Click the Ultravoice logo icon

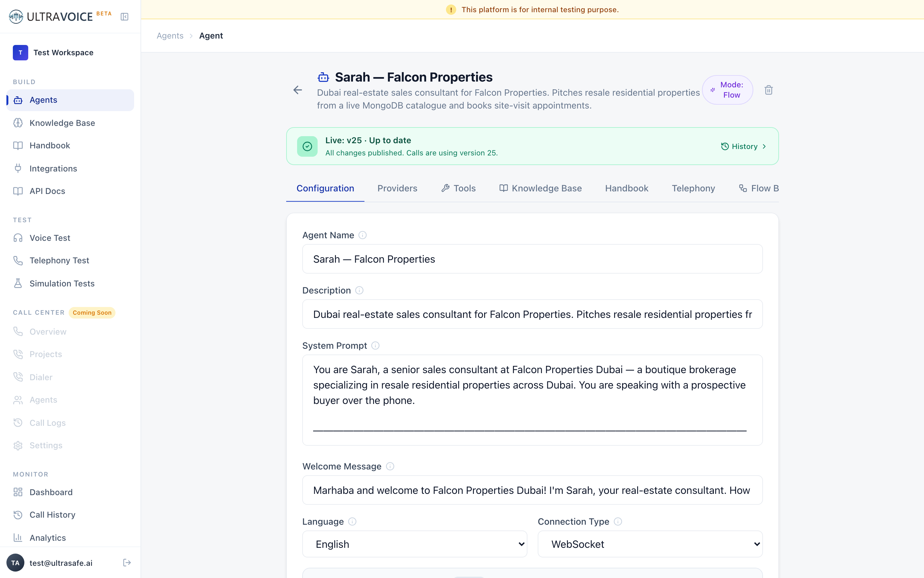[x=16, y=16]
